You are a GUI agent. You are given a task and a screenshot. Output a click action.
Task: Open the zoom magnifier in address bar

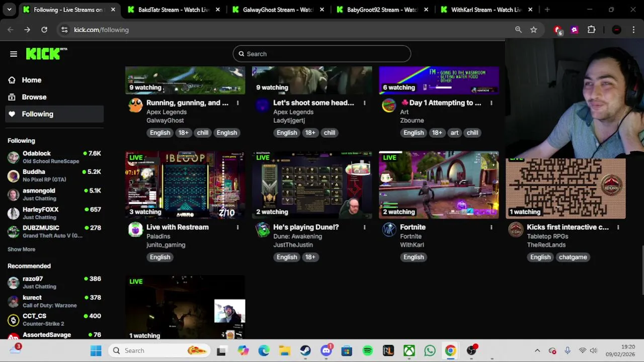pyautogui.click(x=518, y=30)
